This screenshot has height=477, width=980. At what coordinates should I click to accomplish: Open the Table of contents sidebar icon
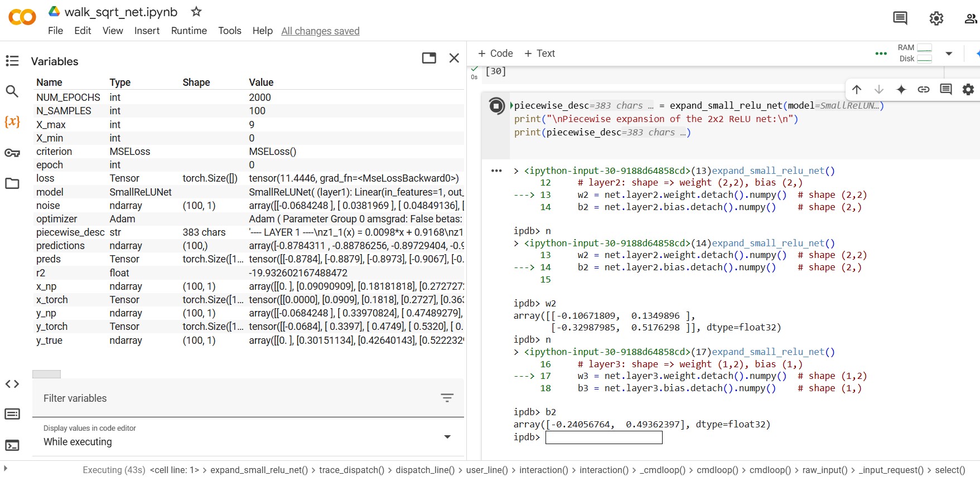[12, 61]
